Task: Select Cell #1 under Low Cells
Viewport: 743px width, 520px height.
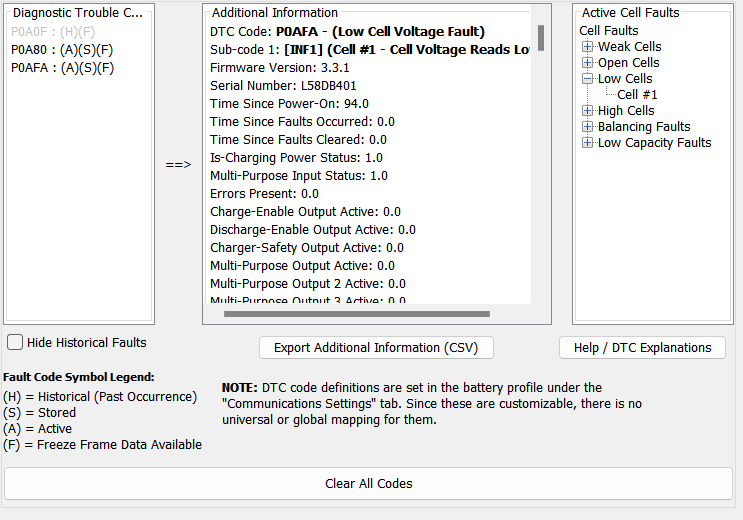Action: pos(637,95)
